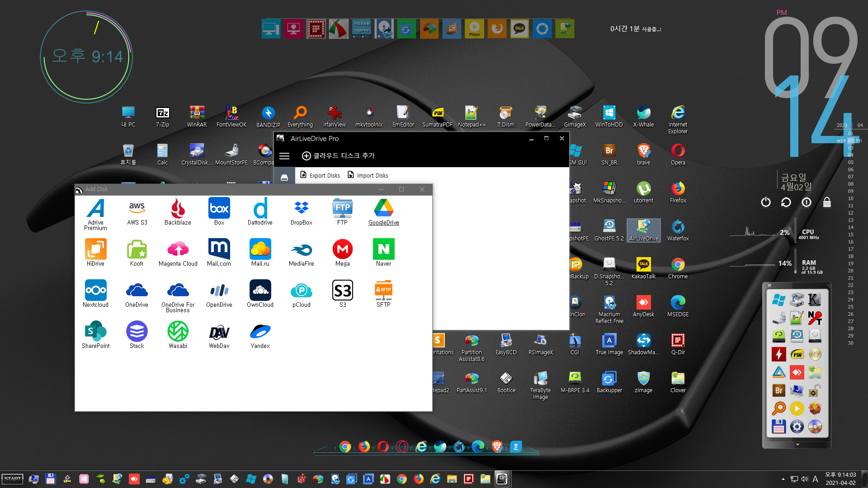Image resolution: width=868 pixels, height=488 pixels.
Task: Select OwnCloud provider
Action: pos(260,294)
